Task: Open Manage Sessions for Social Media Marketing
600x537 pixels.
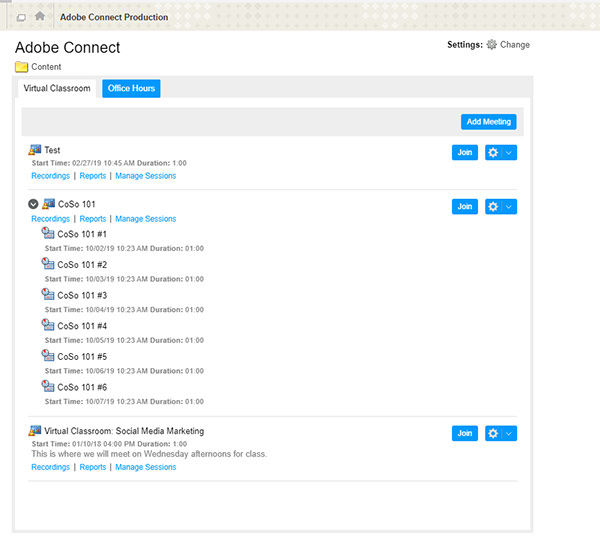Action: click(145, 467)
